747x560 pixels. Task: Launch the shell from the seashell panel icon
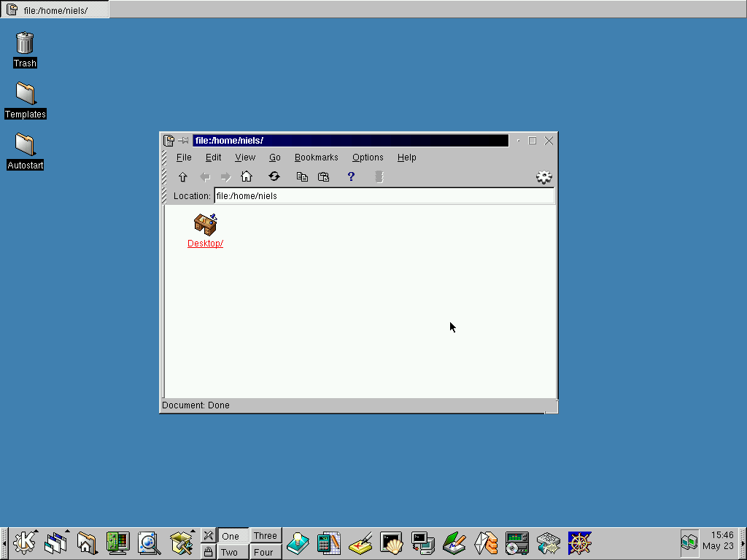(392, 543)
